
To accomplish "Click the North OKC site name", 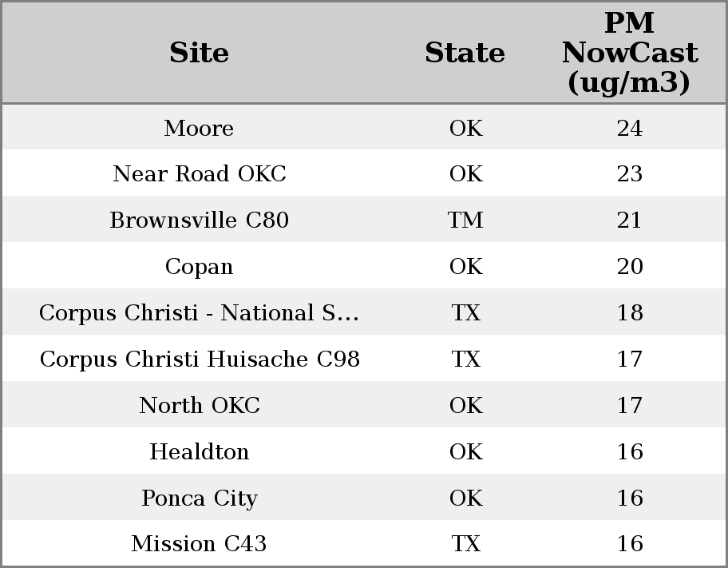I will (x=199, y=406).
